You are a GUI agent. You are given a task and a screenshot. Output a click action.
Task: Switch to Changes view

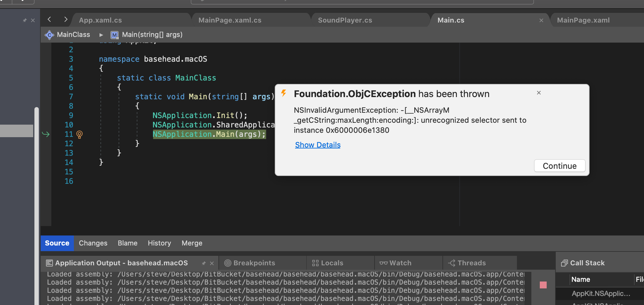(x=93, y=243)
